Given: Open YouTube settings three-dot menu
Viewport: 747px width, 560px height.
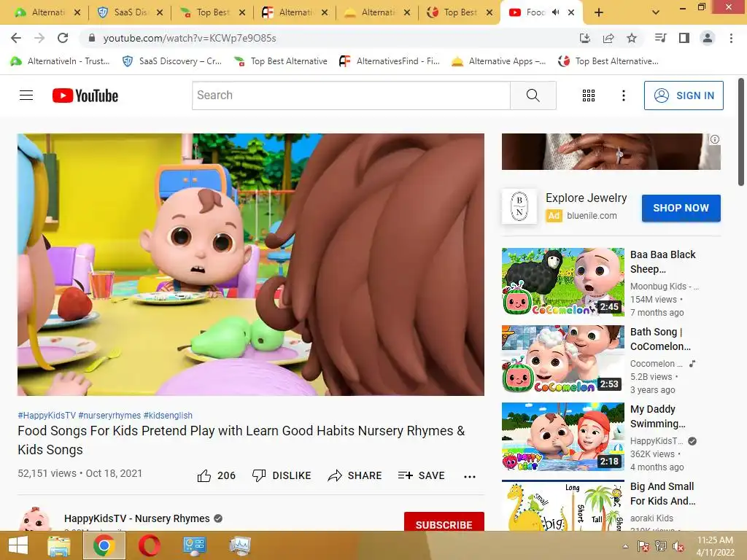Looking at the screenshot, I should click(623, 96).
